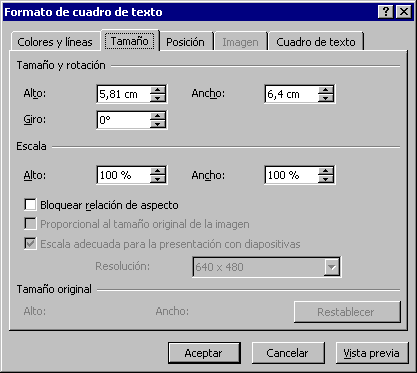Increase the Alto size spinner value
Viewport: 417px width, 373px height.
(158, 90)
